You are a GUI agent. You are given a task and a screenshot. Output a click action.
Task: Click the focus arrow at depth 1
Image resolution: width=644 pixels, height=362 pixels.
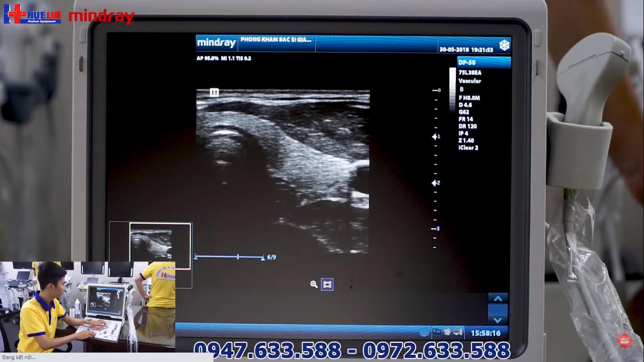click(x=435, y=137)
